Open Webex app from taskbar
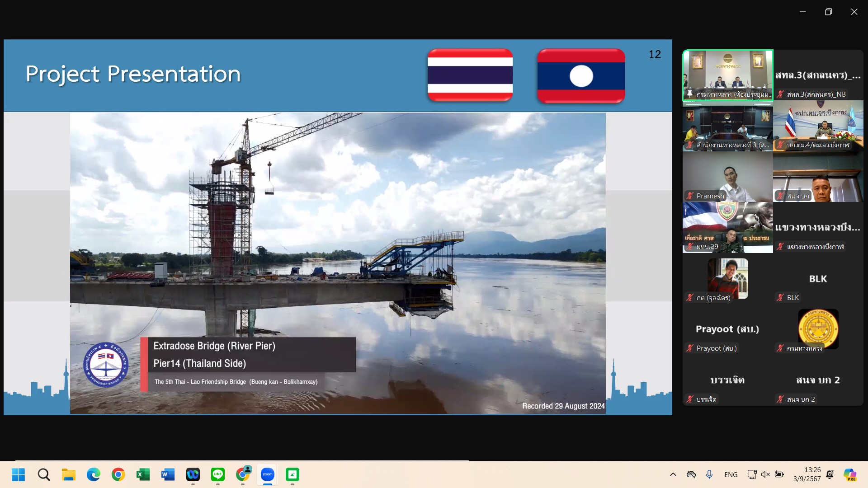This screenshot has width=868, height=488. point(193,474)
